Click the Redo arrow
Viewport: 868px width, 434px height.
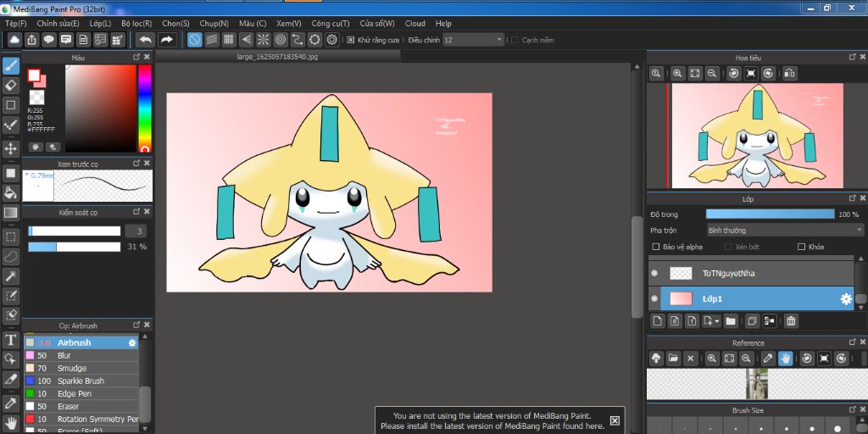(x=167, y=39)
